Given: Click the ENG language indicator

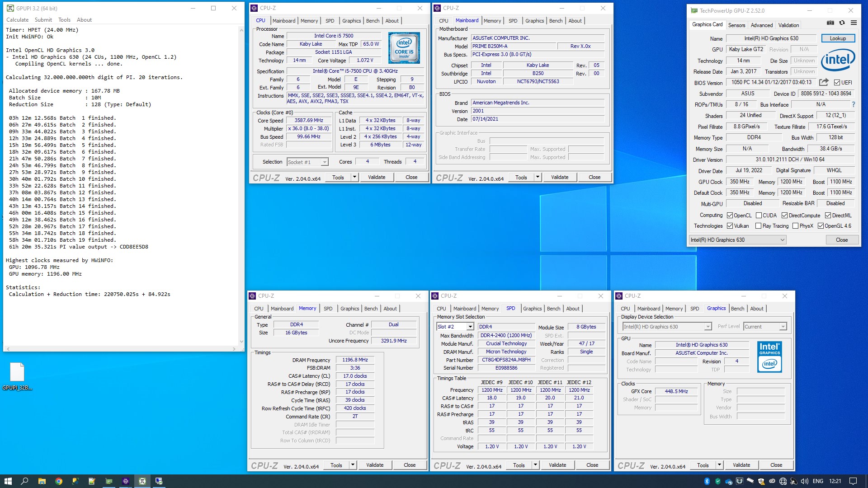Looking at the screenshot, I should [818, 481].
